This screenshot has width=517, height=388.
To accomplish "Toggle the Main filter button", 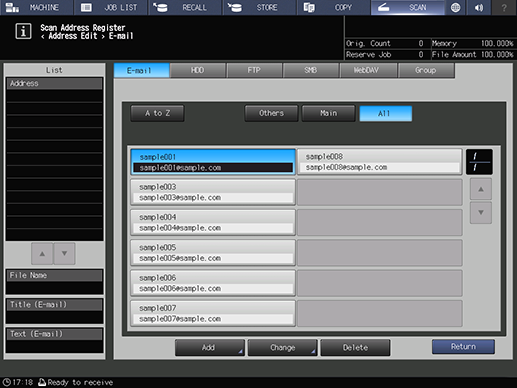I will (328, 113).
